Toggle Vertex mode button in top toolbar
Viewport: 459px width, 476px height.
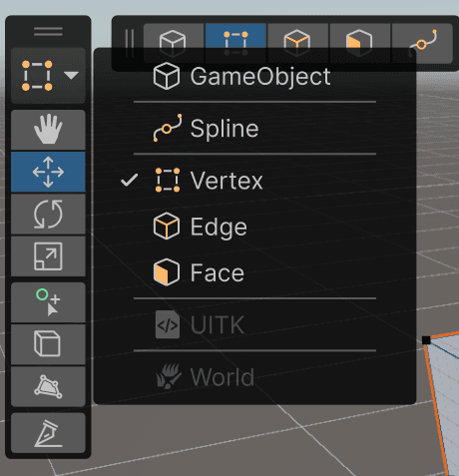(x=235, y=43)
